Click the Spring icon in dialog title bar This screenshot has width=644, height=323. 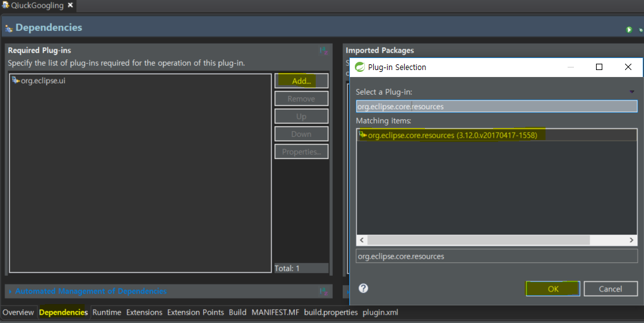(360, 67)
